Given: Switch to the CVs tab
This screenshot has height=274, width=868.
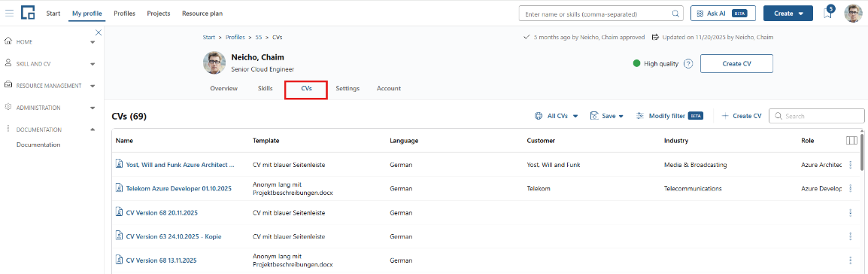Looking at the screenshot, I should (306, 89).
